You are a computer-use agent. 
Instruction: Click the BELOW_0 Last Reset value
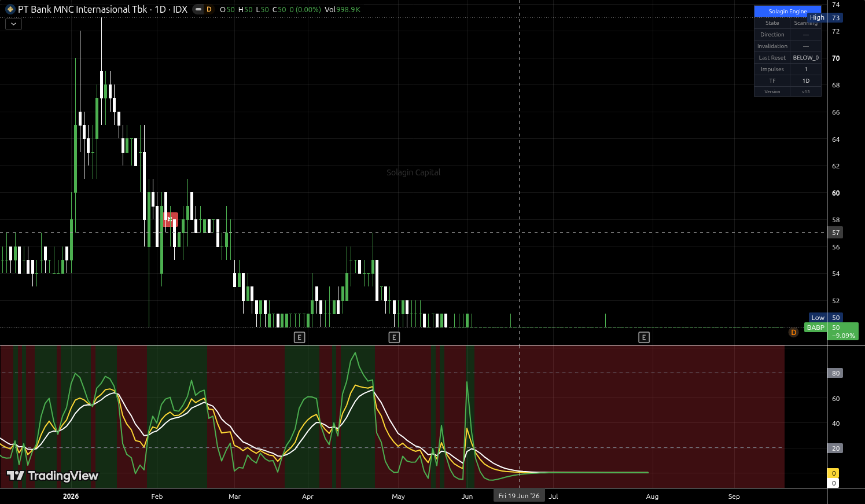coord(805,58)
